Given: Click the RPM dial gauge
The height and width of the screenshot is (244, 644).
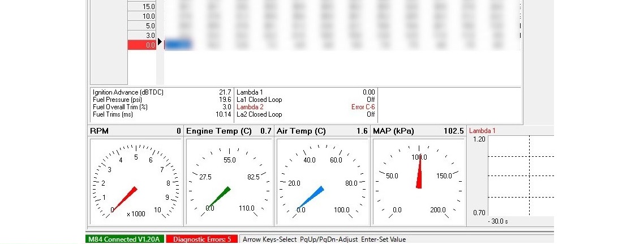Looking at the screenshot, I should coord(136,182).
